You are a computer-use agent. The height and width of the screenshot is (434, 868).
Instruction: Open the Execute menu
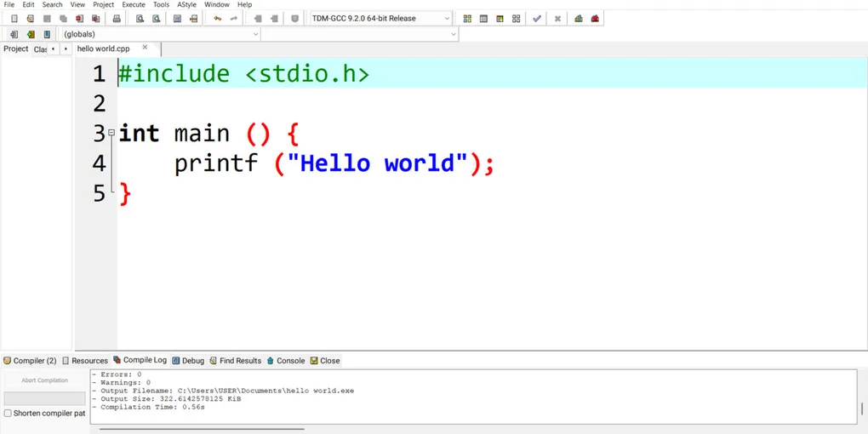(x=134, y=4)
